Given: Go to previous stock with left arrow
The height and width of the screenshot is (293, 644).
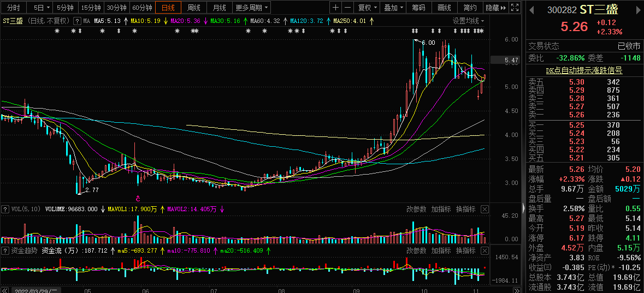Looking at the screenshot, I should pos(530,9).
